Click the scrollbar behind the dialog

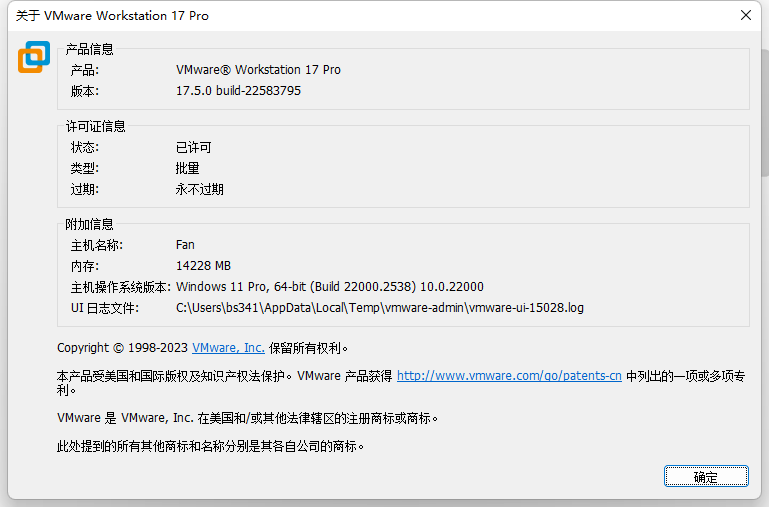pos(765,113)
